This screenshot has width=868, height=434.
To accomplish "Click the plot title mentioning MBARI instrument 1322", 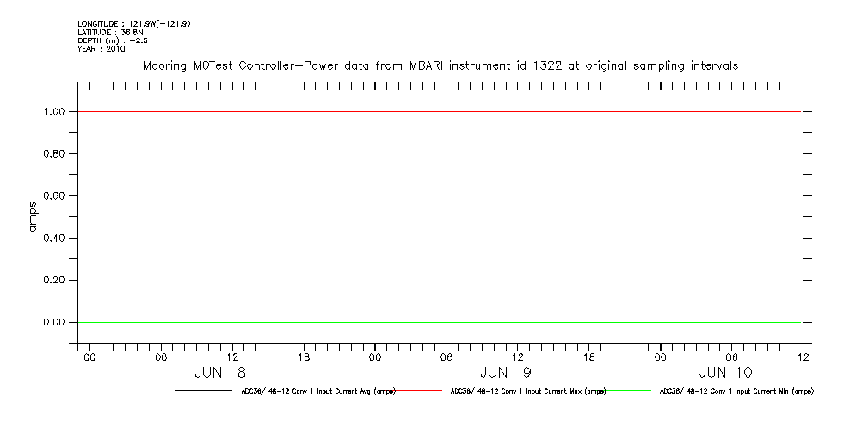I will 440,65.
